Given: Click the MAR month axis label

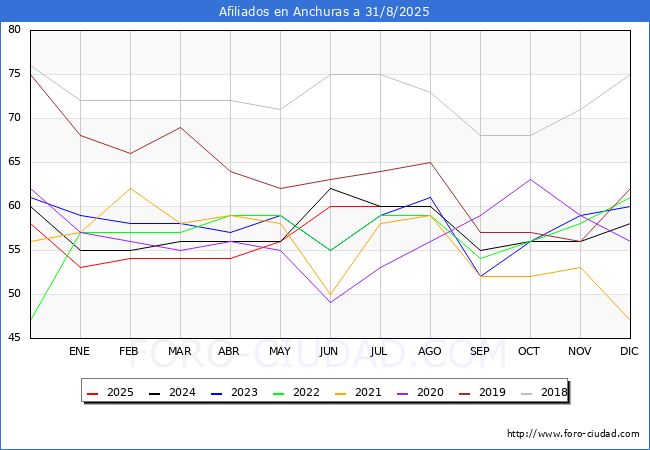Looking at the screenshot, I should tap(179, 351).
